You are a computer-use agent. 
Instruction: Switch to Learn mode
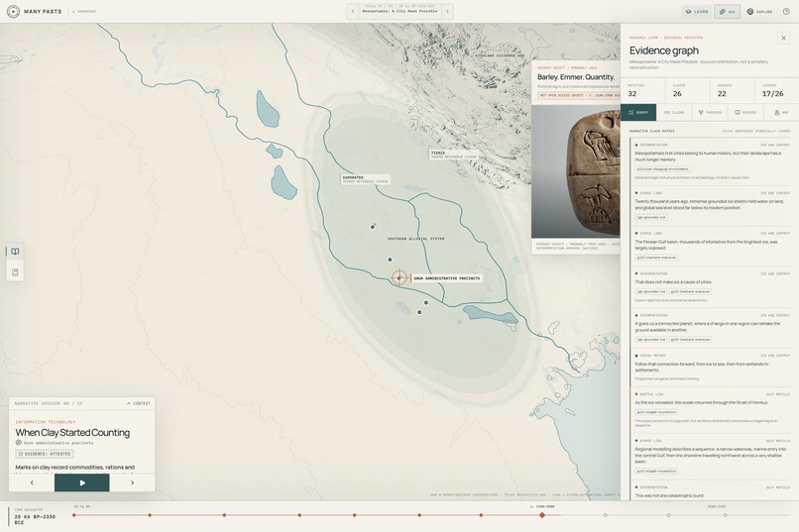[x=697, y=11]
